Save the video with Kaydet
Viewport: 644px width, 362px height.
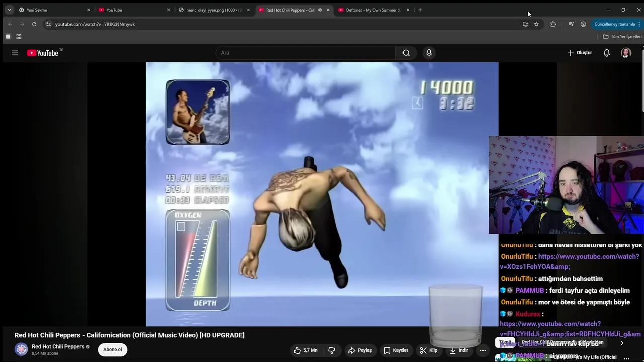(396, 350)
